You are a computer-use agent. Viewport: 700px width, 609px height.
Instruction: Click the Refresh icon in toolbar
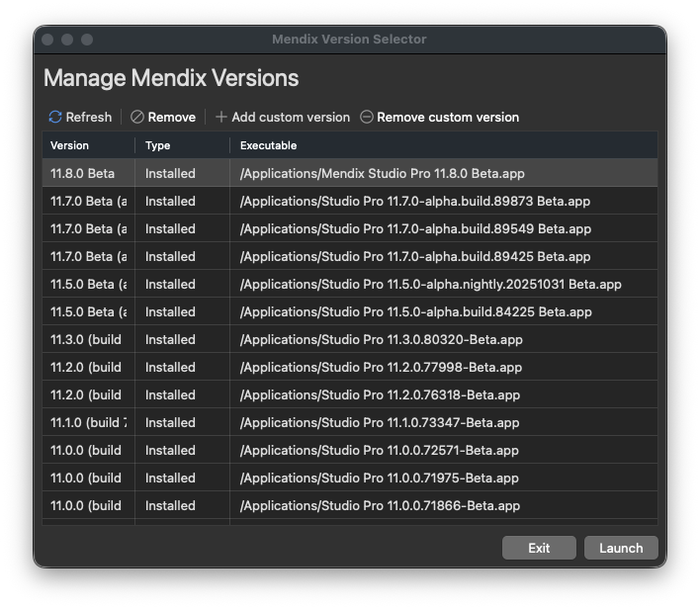[55, 117]
